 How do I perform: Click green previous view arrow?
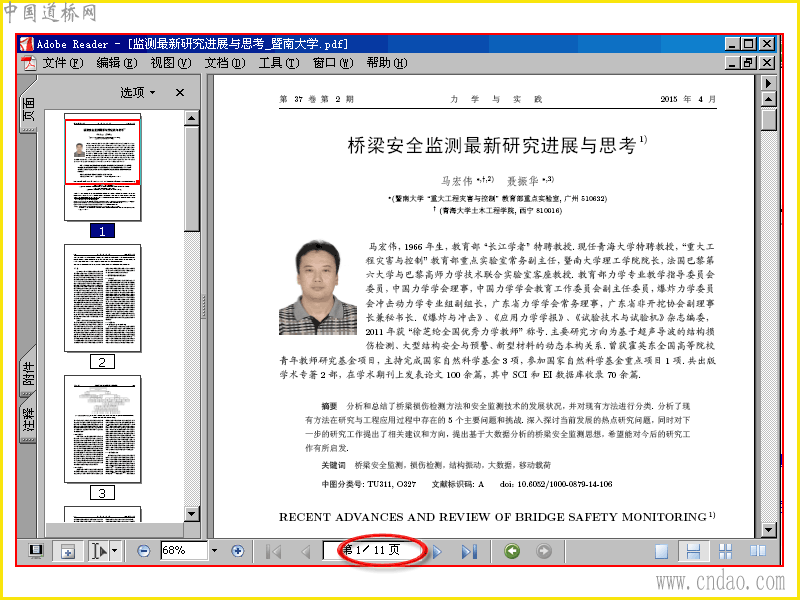click(512, 551)
